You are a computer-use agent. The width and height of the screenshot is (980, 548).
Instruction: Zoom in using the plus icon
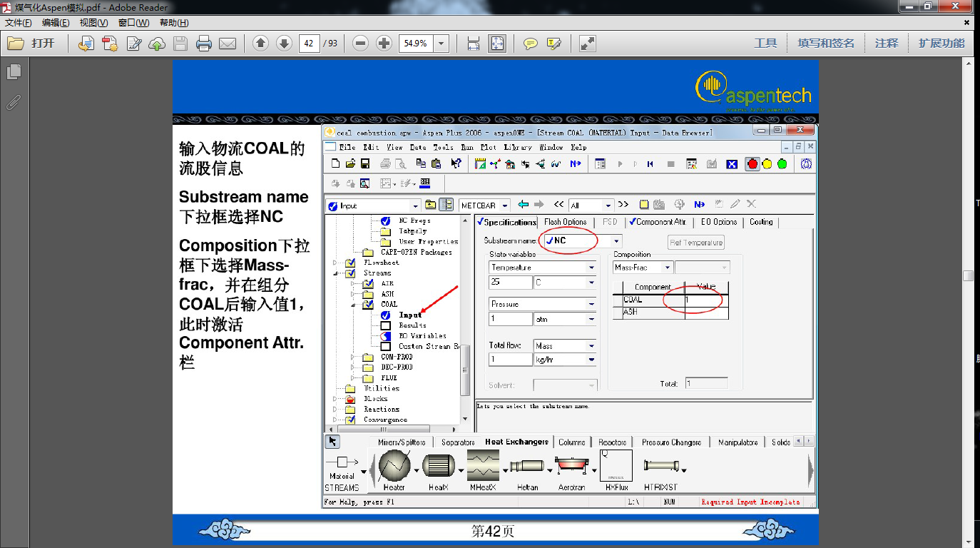click(x=384, y=44)
